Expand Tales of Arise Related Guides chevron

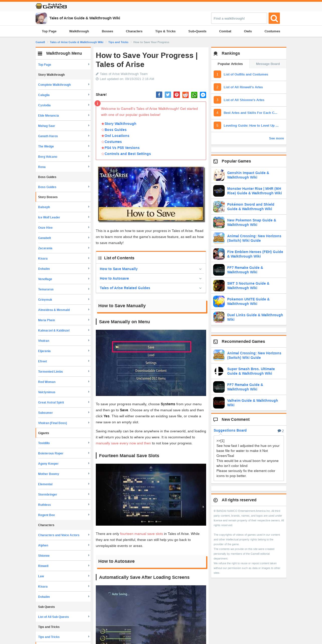coord(200,288)
